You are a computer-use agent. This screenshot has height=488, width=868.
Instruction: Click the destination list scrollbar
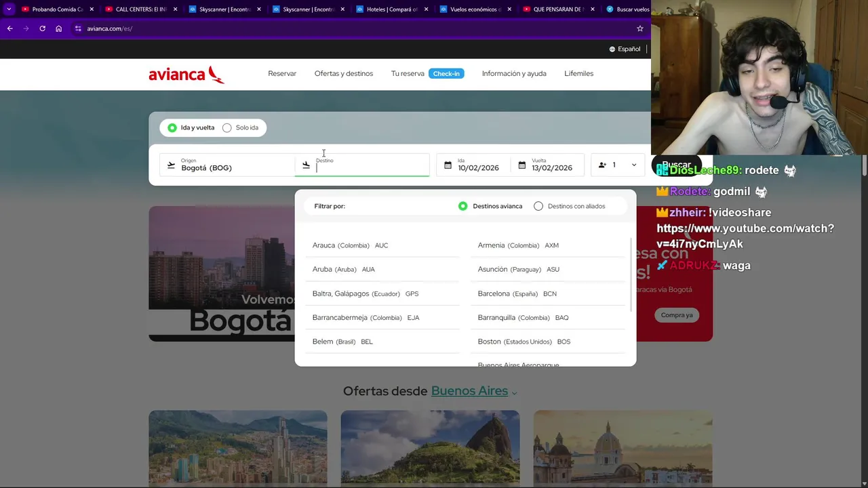631,274
